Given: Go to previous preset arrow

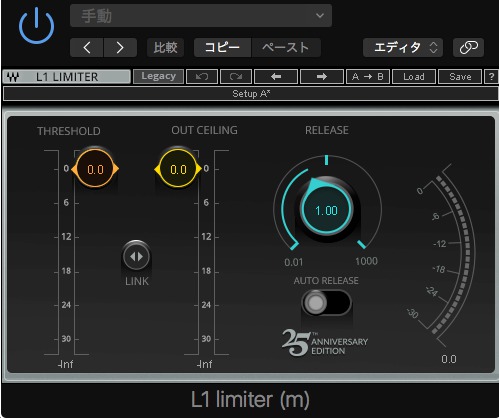Looking at the screenshot, I should (87, 47).
